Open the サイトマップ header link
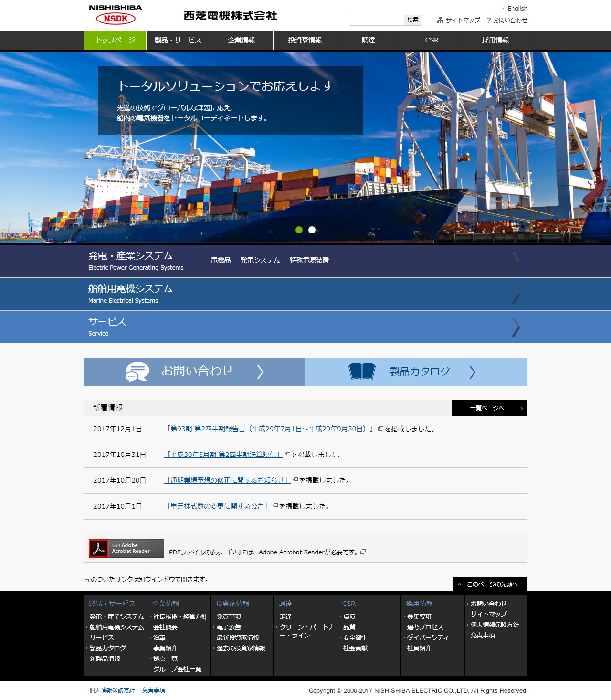 [463, 20]
